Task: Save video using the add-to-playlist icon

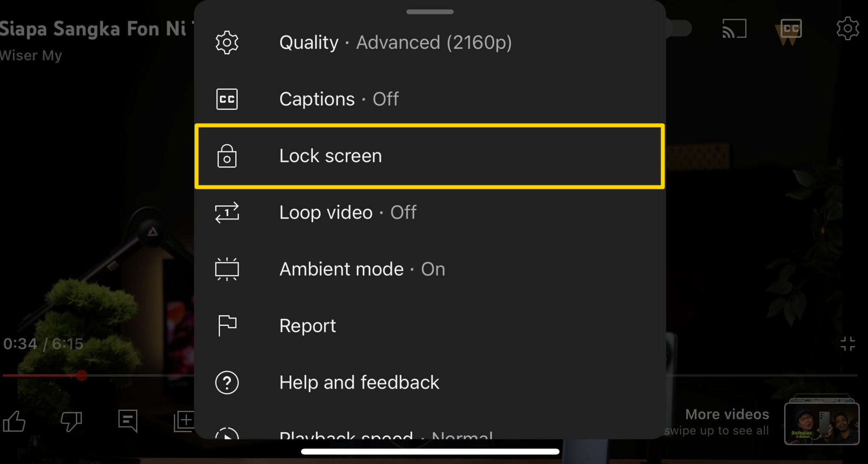Action: [x=184, y=421]
